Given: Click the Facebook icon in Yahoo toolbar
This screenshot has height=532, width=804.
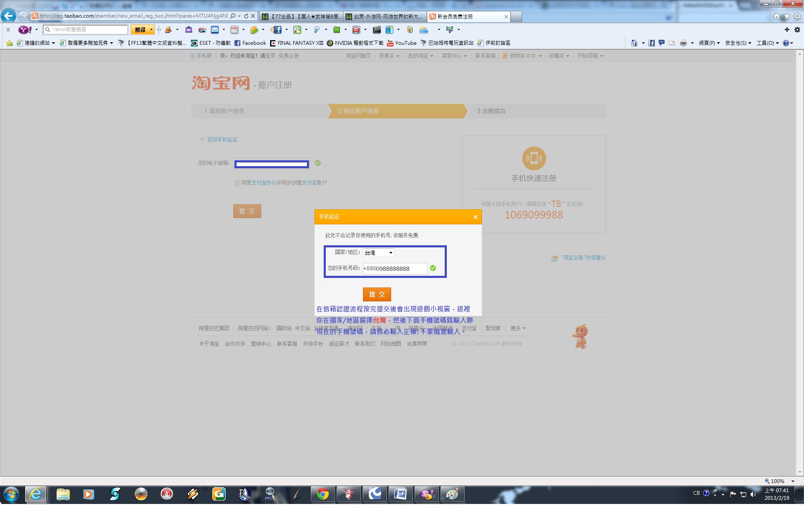Looking at the screenshot, I should [x=278, y=30].
